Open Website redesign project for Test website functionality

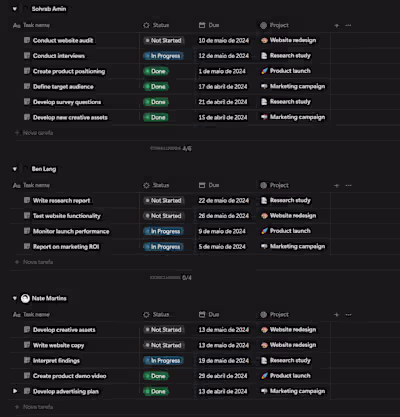pyautogui.click(x=289, y=216)
